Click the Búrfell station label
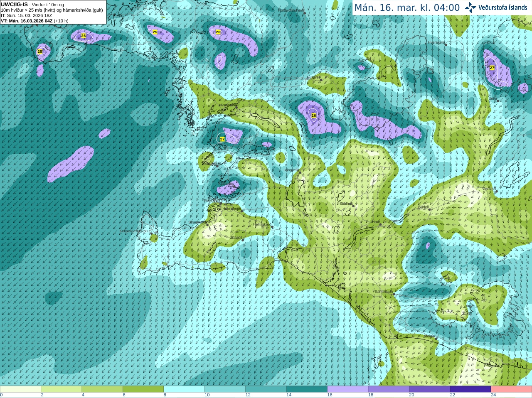The height and width of the screenshot is (398, 532). 423,207
